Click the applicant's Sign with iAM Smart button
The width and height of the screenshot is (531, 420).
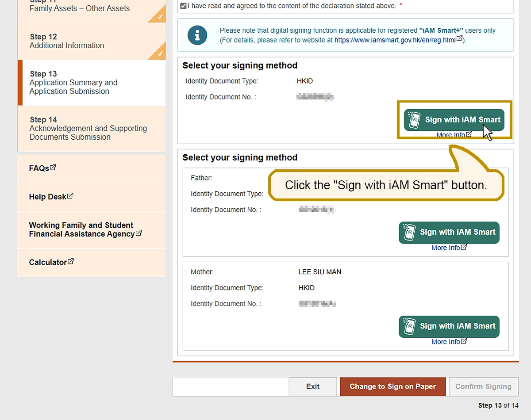coord(454,120)
